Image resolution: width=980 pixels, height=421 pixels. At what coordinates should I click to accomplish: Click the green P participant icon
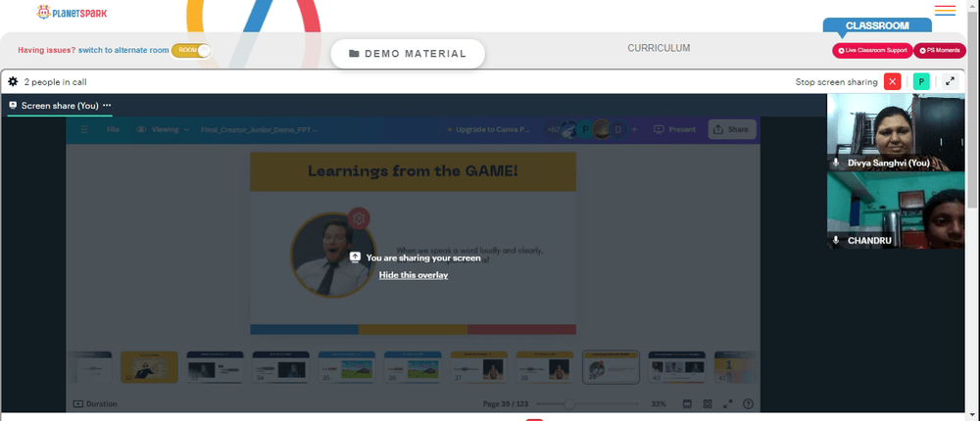point(921,82)
